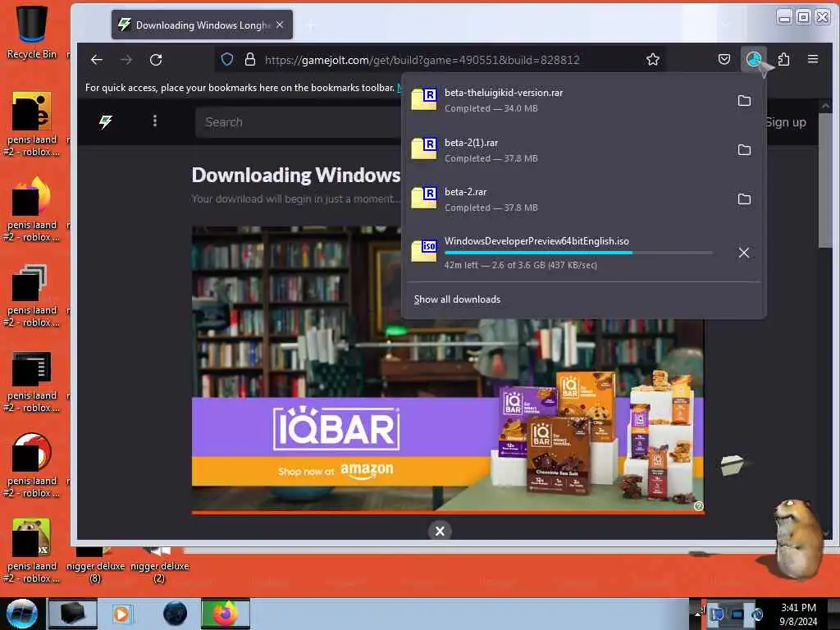Image resolution: width=840 pixels, height=630 pixels.
Task: Click the address bar URL
Action: [x=422, y=60]
